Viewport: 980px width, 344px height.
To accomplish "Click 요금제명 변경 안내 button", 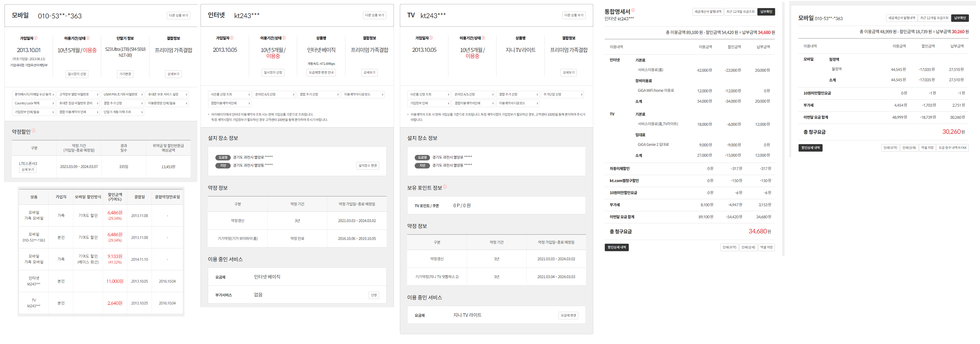I will click(x=321, y=72).
